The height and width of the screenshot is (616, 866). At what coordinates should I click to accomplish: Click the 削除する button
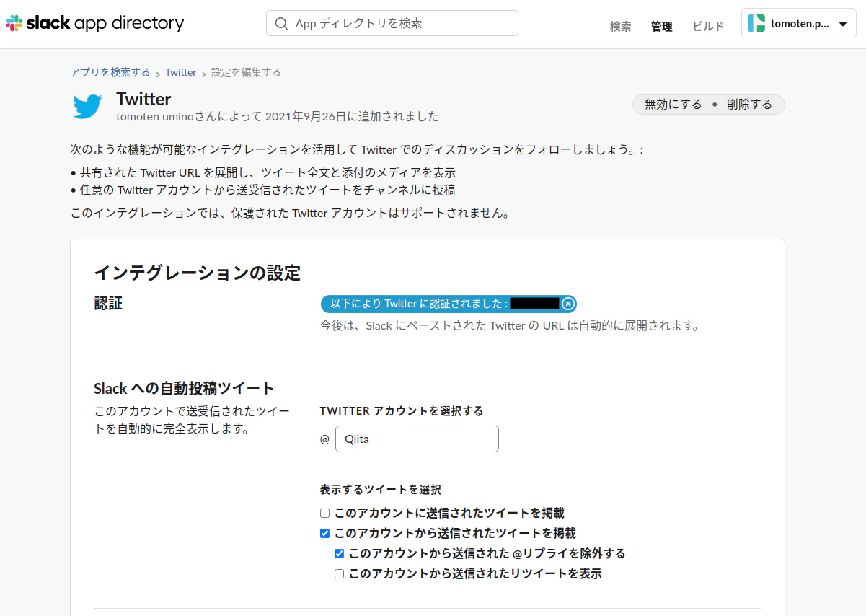click(x=749, y=104)
